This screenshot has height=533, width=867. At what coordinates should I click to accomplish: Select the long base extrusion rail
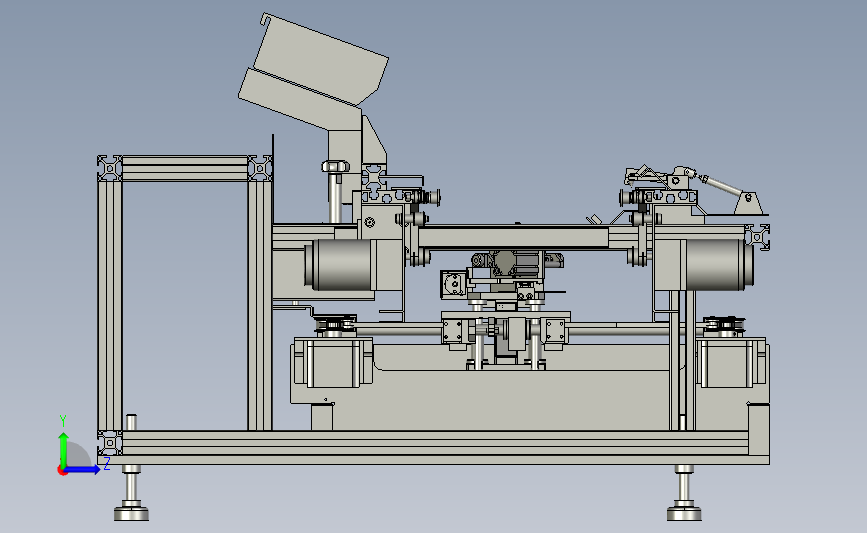435,443
